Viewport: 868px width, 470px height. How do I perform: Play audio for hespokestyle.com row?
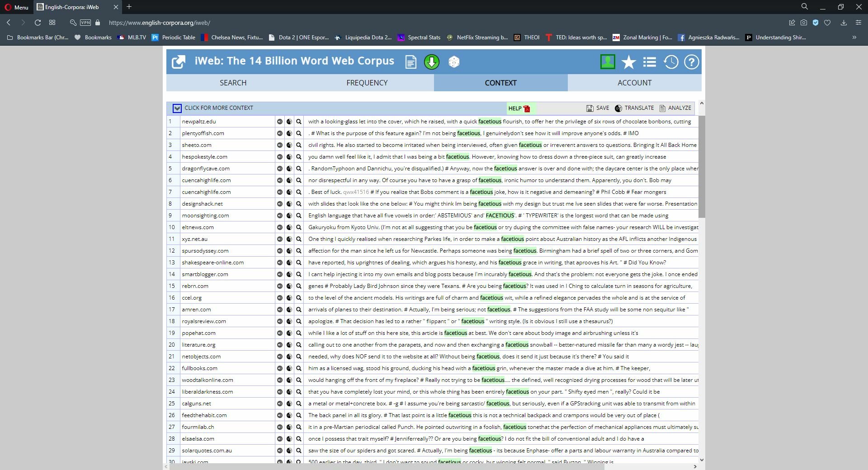point(280,157)
